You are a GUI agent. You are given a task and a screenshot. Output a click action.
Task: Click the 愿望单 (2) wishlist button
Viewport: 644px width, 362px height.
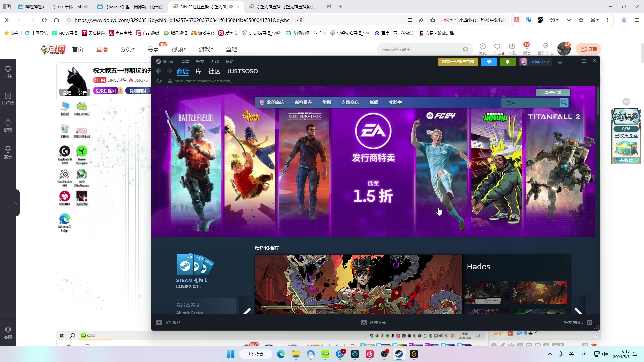click(x=553, y=92)
